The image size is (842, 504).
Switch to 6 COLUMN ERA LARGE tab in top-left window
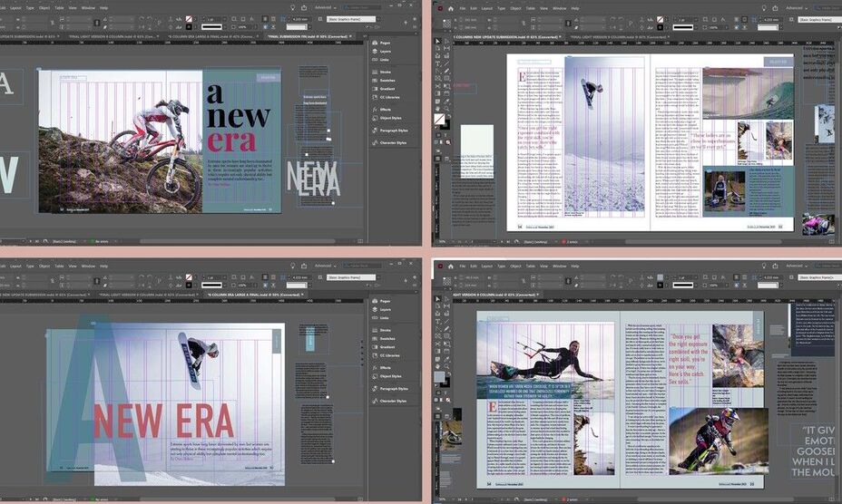pyautogui.click(x=211, y=36)
